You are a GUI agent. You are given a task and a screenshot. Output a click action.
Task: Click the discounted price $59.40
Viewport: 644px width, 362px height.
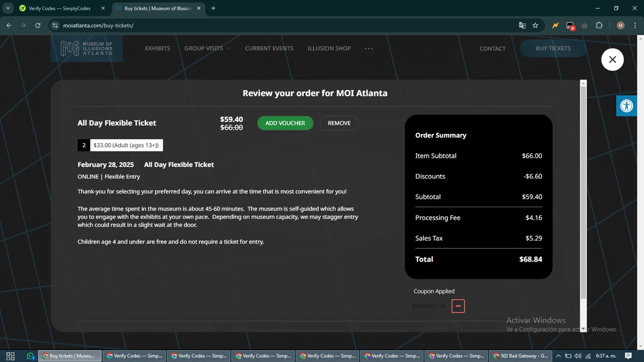pyautogui.click(x=231, y=120)
